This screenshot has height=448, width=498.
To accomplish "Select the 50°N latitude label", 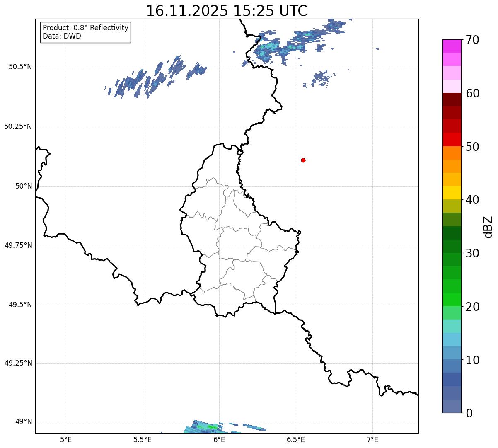I will click(24, 186).
